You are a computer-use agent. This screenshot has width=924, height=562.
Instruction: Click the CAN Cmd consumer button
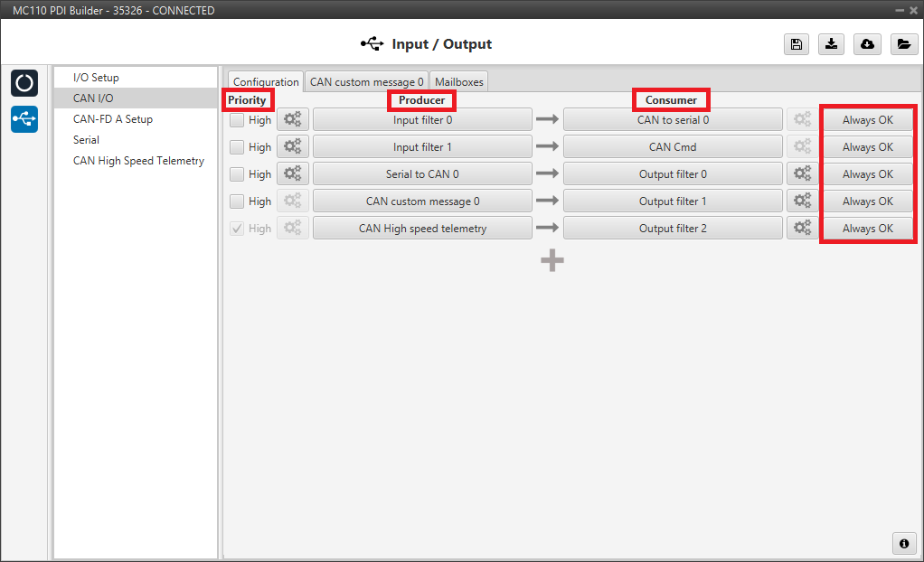(x=673, y=146)
